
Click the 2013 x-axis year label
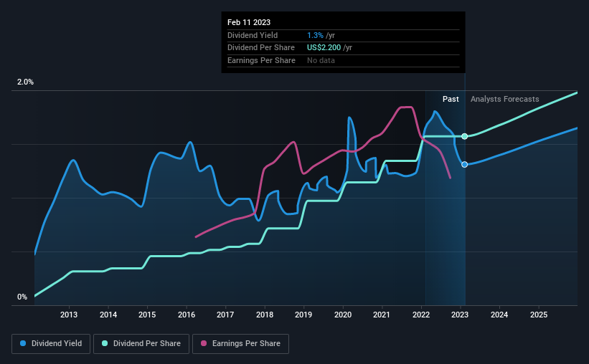(69, 315)
